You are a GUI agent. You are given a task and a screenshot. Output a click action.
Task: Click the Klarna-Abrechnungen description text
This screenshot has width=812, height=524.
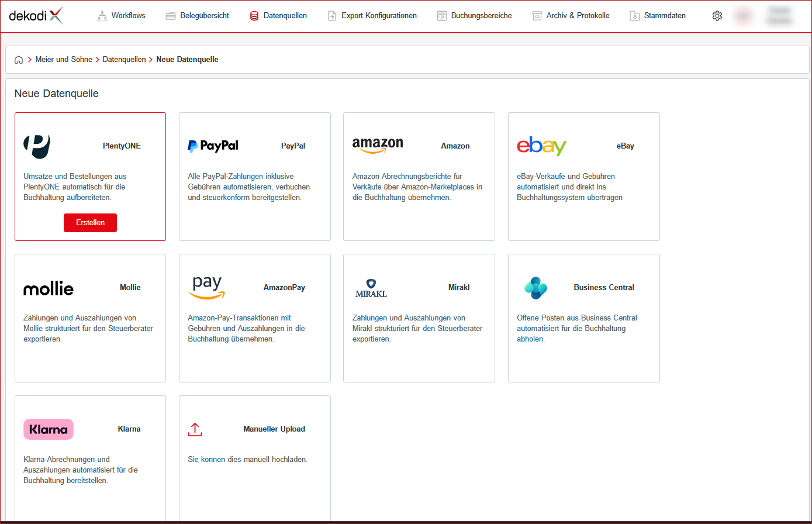81,470
